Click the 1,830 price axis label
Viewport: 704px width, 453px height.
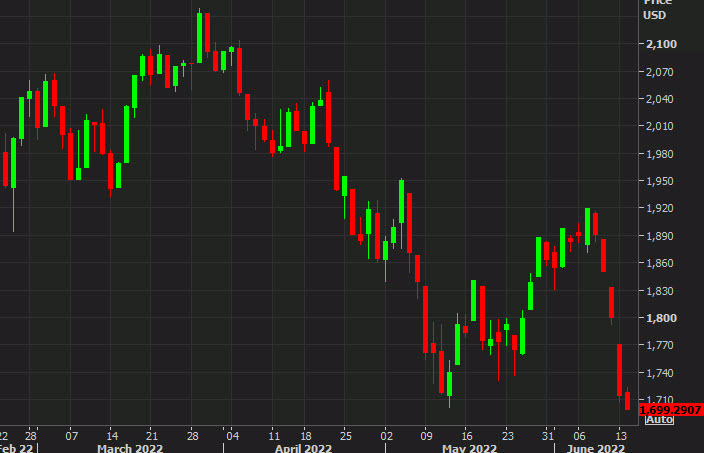click(x=660, y=291)
